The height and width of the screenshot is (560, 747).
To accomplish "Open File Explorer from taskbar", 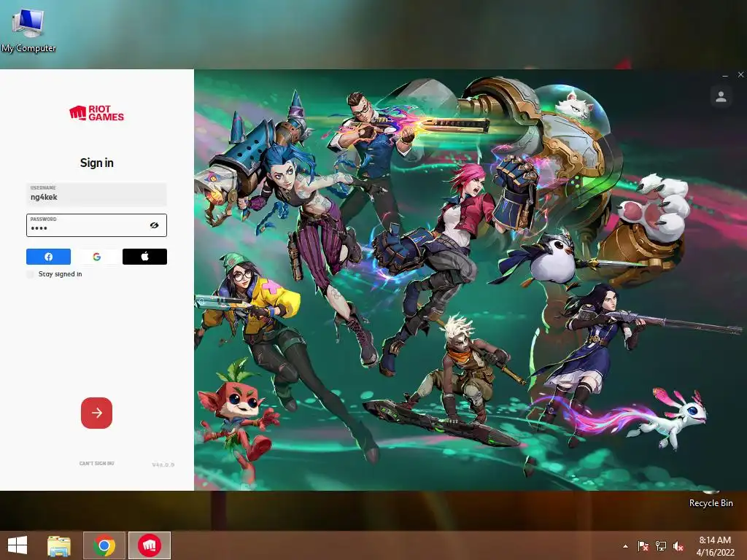I will pyautogui.click(x=59, y=545).
